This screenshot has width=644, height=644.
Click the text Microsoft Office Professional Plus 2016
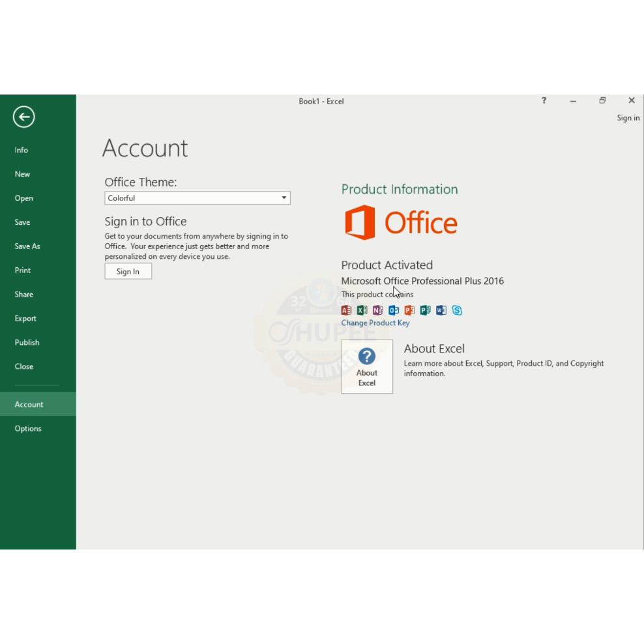coord(422,281)
